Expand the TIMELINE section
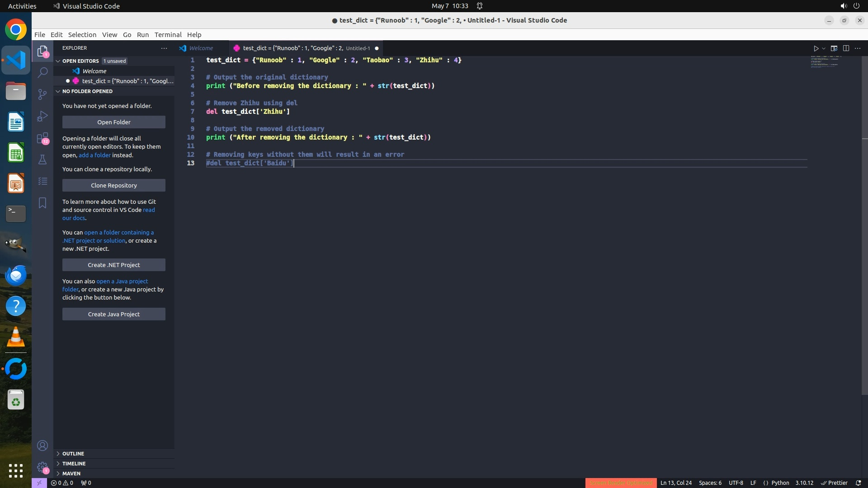The height and width of the screenshot is (488, 868). tap(74, 463)
